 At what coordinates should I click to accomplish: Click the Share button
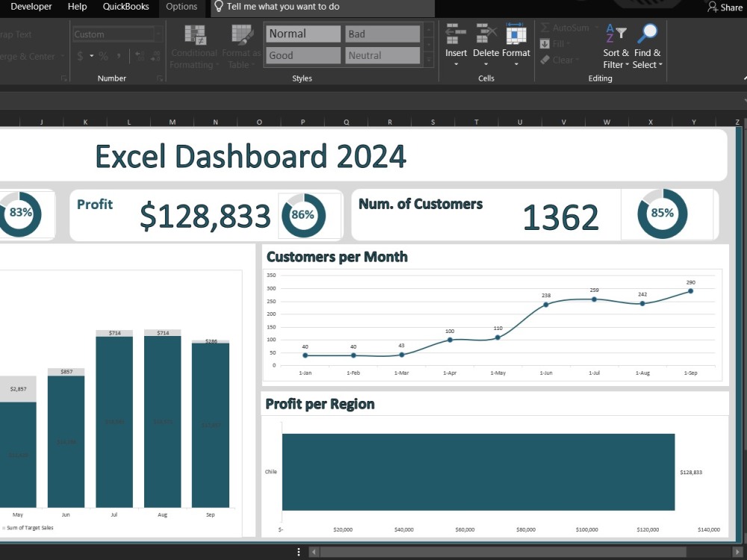(724, 7)
